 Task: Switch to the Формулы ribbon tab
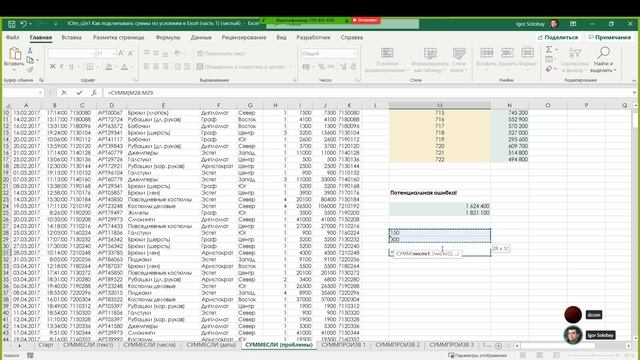[168, 37]
